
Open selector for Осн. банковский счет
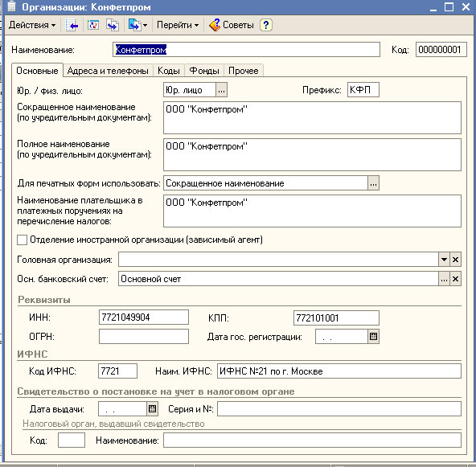[444, 279]
